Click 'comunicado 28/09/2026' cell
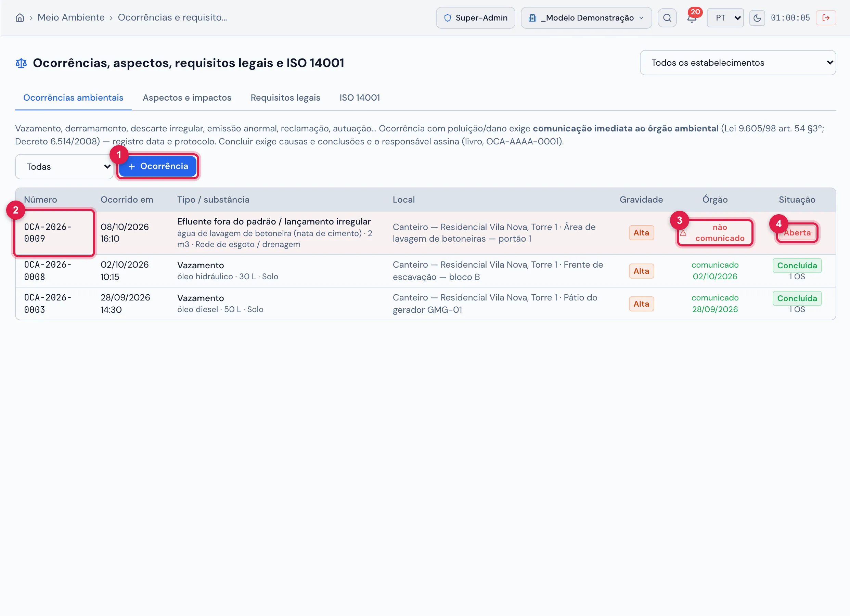This screenshot has width=850, height=616. 715,303
